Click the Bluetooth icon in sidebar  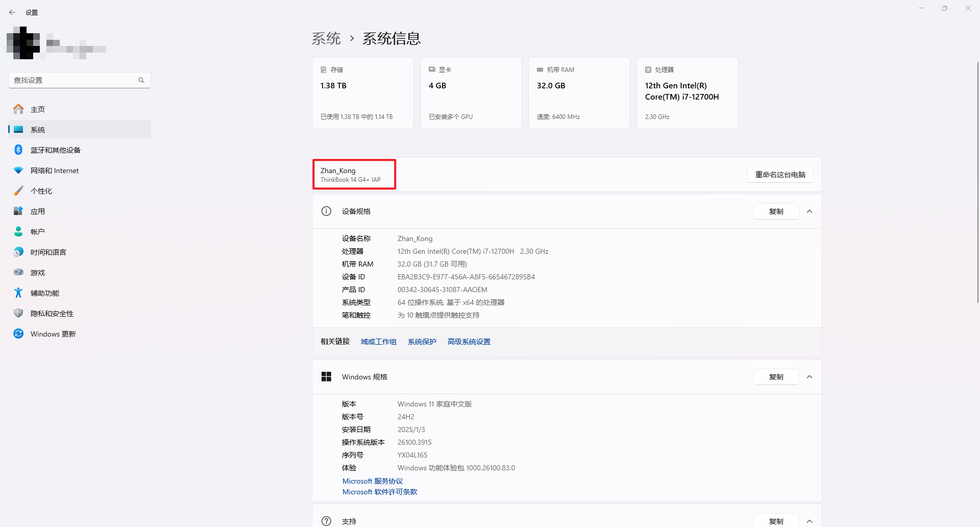18,150
